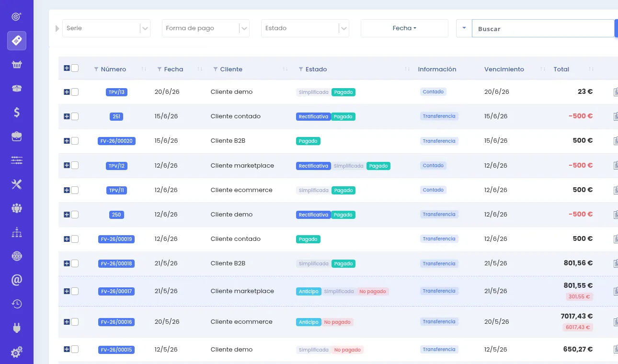Open the sliders icon in sidebar

pyautogui.click(x=17, y=160)
